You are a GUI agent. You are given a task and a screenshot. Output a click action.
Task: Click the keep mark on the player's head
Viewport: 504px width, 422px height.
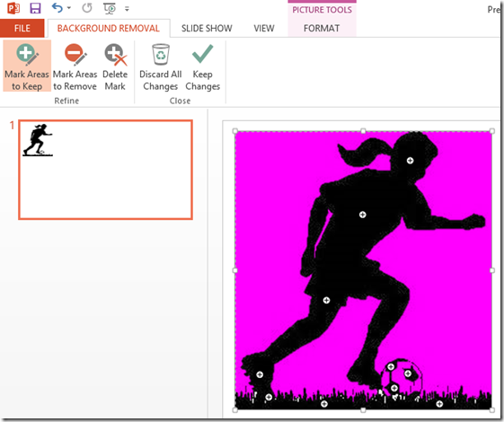410,160
